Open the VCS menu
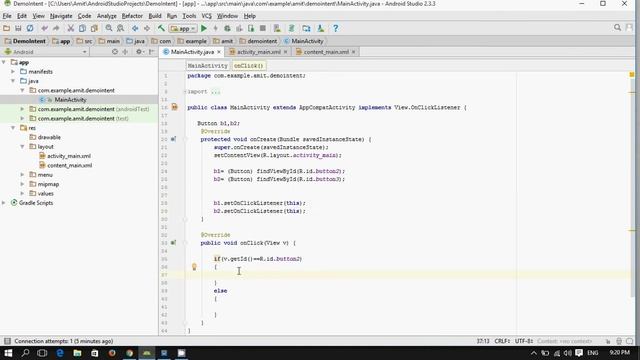The height and width of the screenshot is (360, 640). [207, 16]
